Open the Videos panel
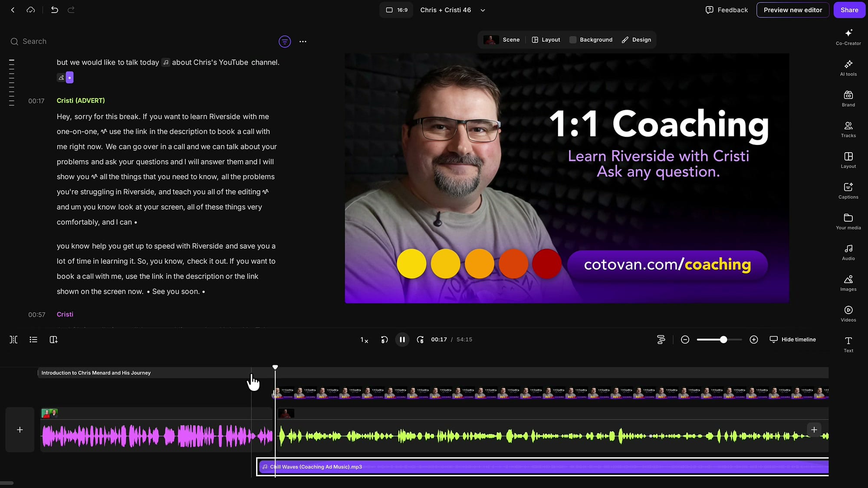The image size is (868, 488). coord(848,314)
